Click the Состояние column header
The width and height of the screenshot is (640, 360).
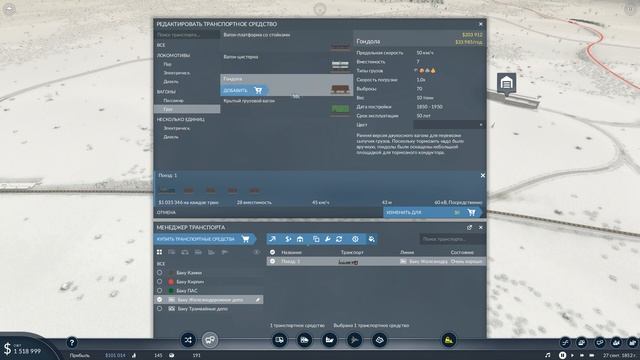click(x=462, y=252)
